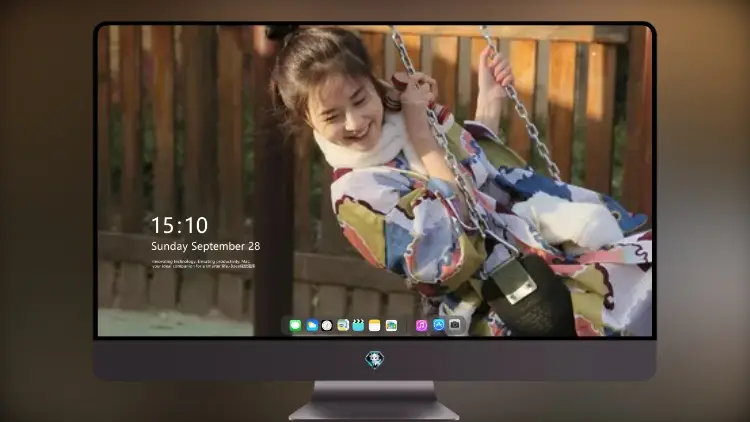Launch the pink Music app in dock
Image resolution: width=750 pixels, height=422 pixels.
click(x=421, y=325)
